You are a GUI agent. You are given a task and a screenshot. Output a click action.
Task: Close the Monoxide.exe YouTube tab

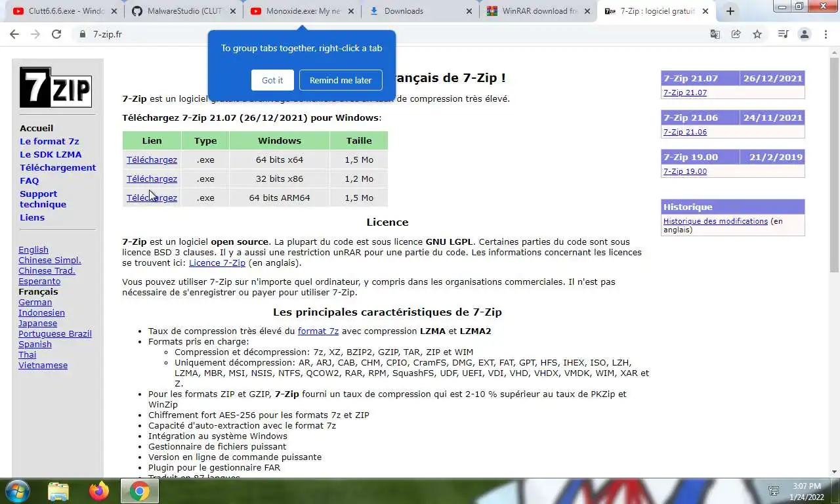(x=350, y=11)
